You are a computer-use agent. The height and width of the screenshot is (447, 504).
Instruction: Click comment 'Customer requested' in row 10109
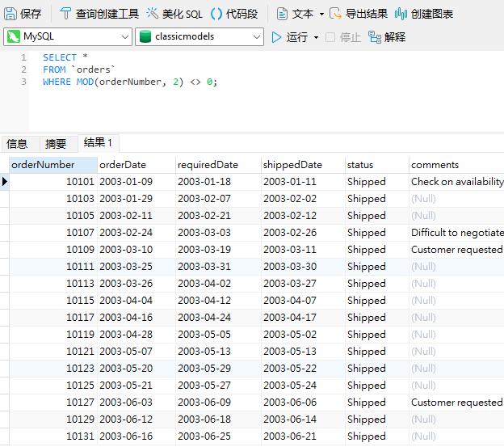pyautogui.click(x=456, y=250)
